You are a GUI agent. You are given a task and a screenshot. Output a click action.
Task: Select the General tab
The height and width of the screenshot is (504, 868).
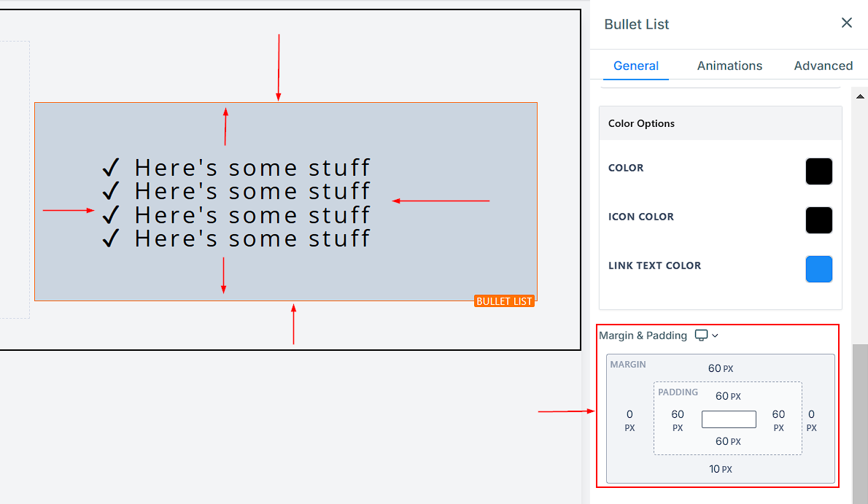click(635, 66)
